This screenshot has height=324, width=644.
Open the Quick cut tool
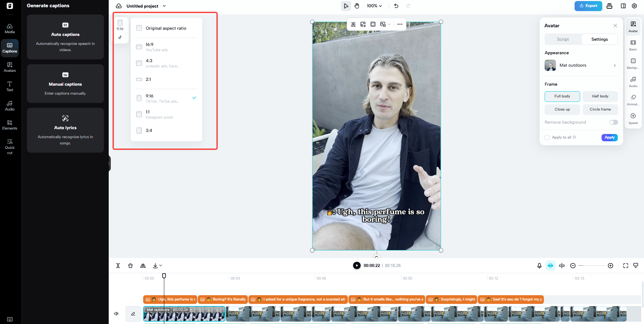coord(10,147)
